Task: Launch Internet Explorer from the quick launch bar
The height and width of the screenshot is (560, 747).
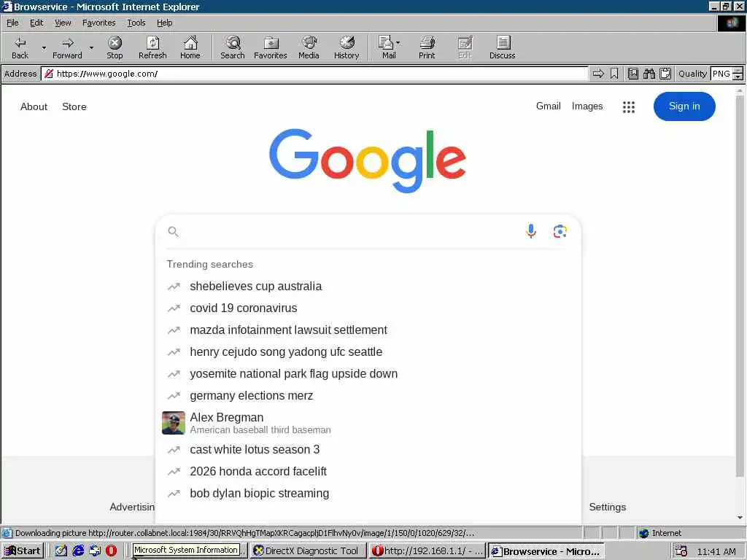Action: point(78,551)
